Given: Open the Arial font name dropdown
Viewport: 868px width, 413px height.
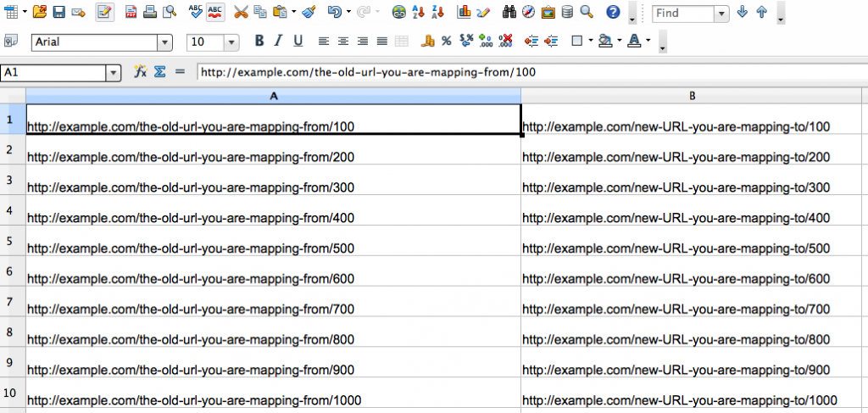Looking at the screenshot, I should 165,42.
